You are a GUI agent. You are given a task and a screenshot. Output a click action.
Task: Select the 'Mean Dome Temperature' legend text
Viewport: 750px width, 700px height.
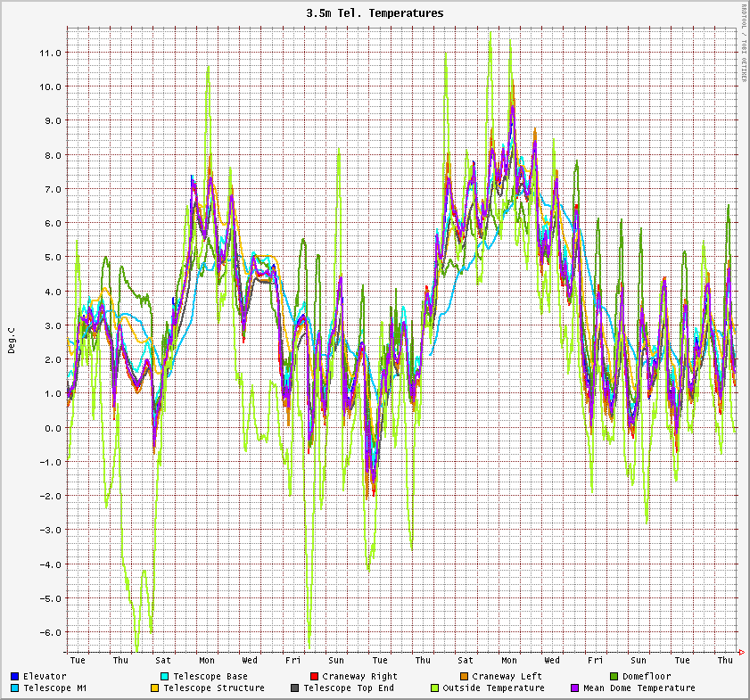pyautogui.click(x=639, y=688)
